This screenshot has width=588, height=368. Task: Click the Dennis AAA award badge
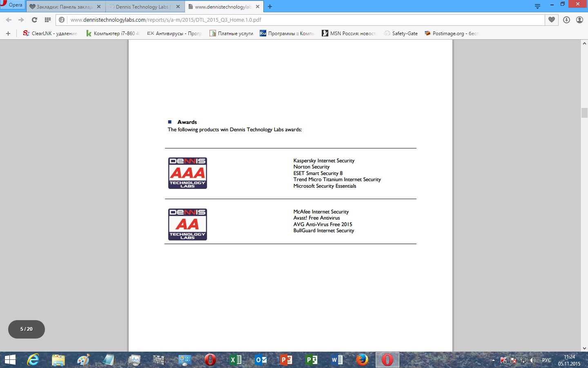coord(187,173)
